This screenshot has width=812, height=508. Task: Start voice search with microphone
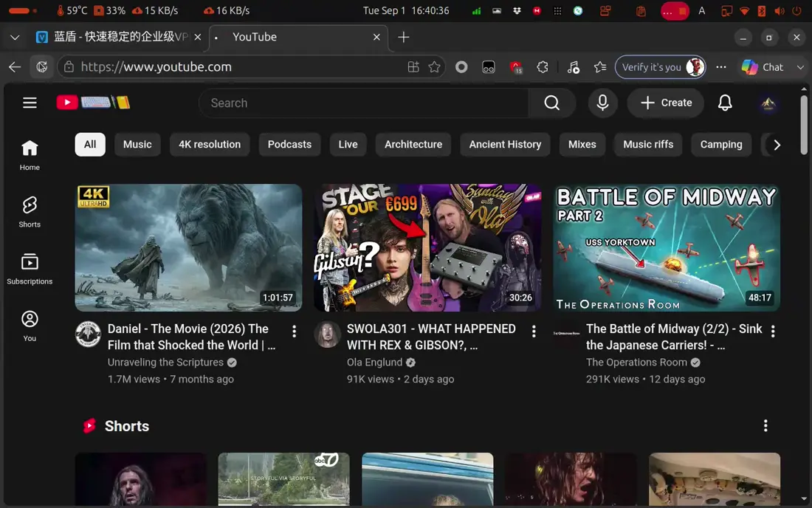pyautogui.click(x=602, y=103)
